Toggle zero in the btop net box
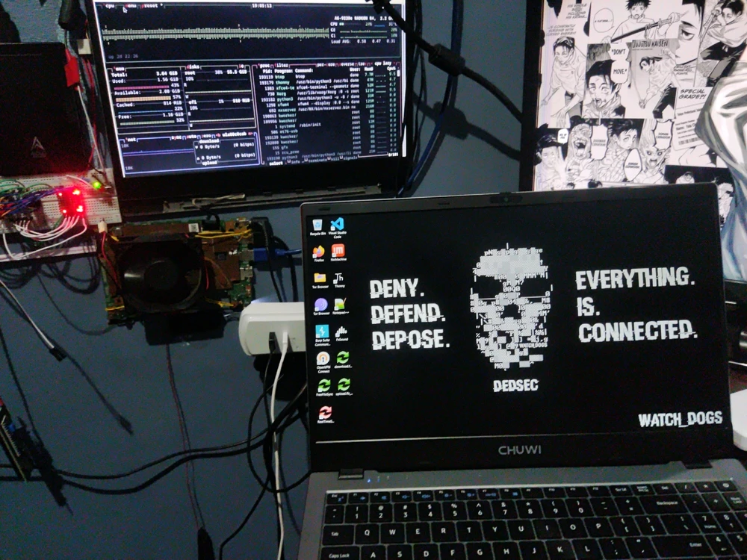 tap(206, 136)
